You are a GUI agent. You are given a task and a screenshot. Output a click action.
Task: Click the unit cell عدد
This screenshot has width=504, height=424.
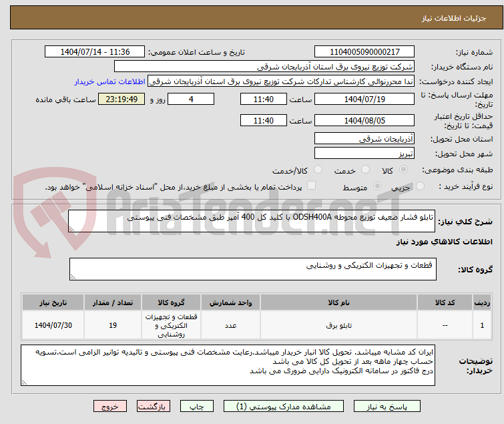coord(231,325)
